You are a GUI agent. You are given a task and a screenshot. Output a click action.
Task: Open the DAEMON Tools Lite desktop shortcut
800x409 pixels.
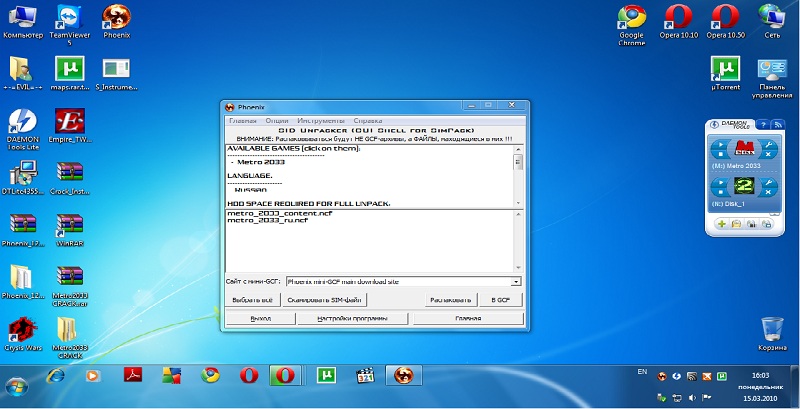click(22, 129)
